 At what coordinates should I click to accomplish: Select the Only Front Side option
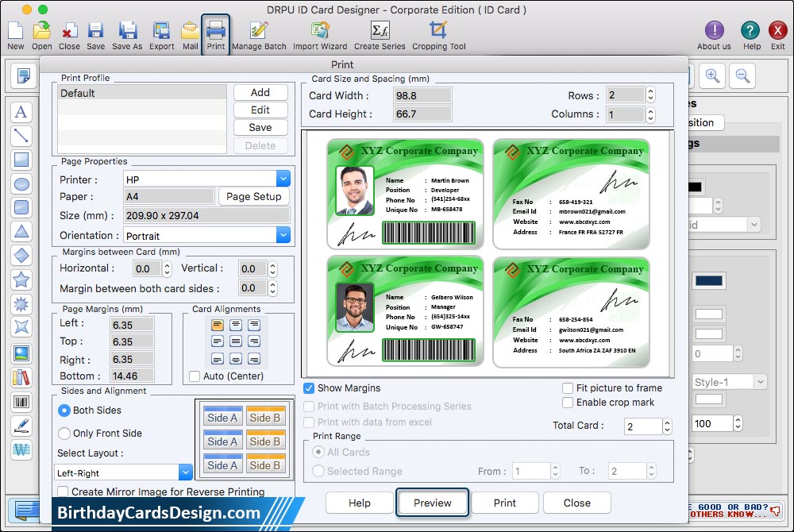point(64,434)
